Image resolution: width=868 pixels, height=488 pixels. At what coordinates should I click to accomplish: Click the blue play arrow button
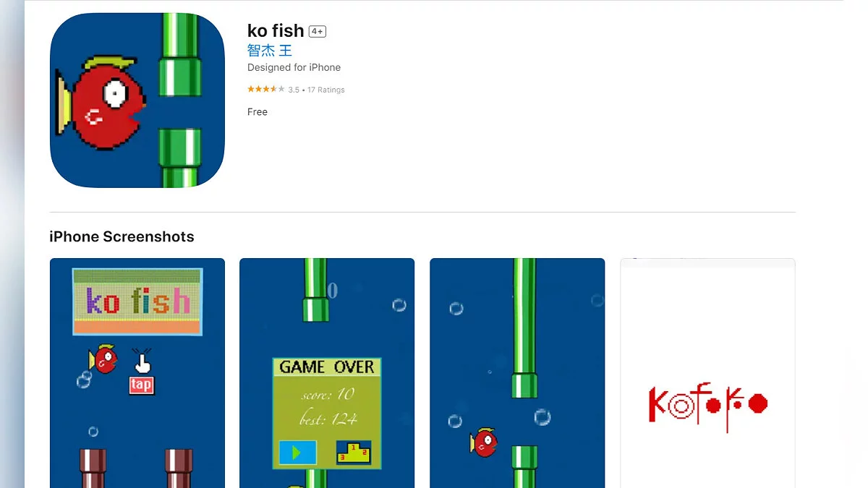[x=298, y=453]
